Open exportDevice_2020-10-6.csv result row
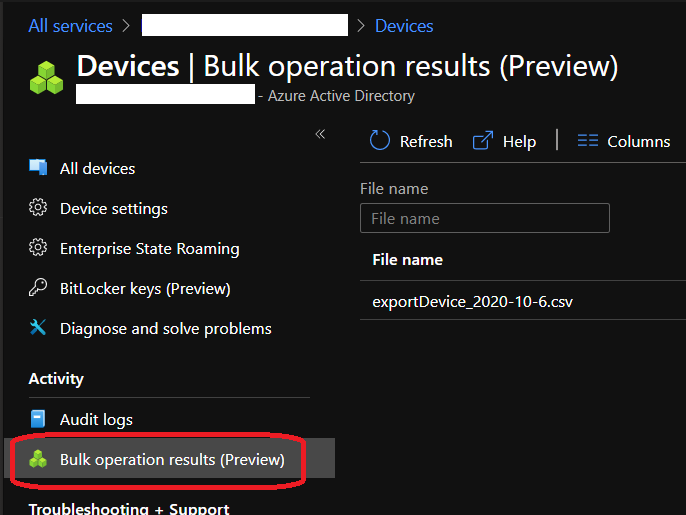This screenshot has height=515, width=686. (472, 300)
